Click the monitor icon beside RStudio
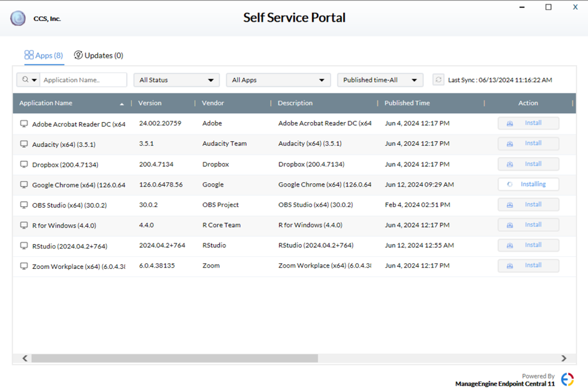The width and height of the screenshot is (588, 391). tap(24, 246)
